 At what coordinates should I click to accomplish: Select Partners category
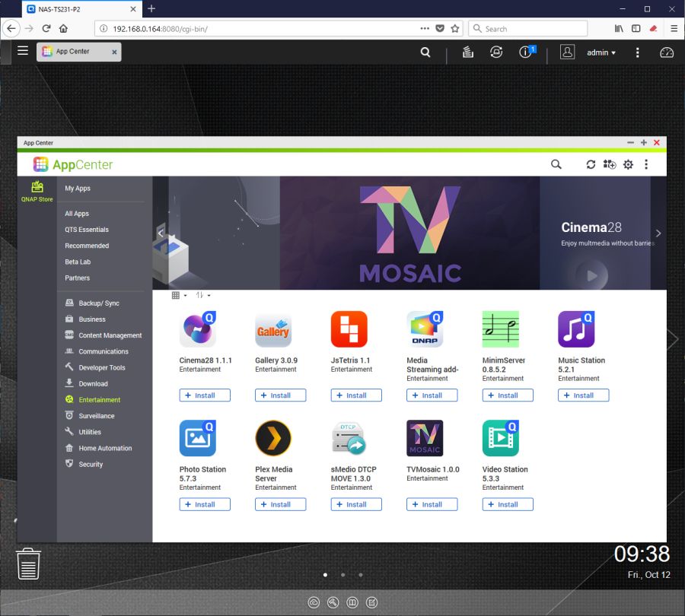[77, 278]
